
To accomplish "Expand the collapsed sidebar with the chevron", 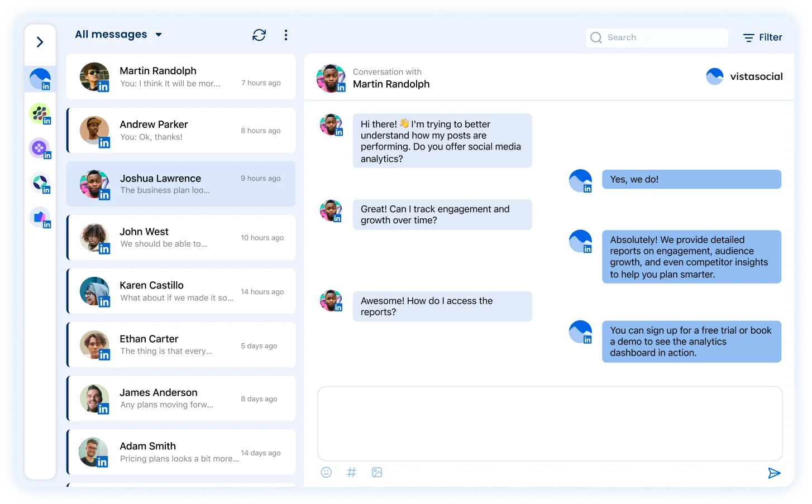I will click(x=39, y=41).
